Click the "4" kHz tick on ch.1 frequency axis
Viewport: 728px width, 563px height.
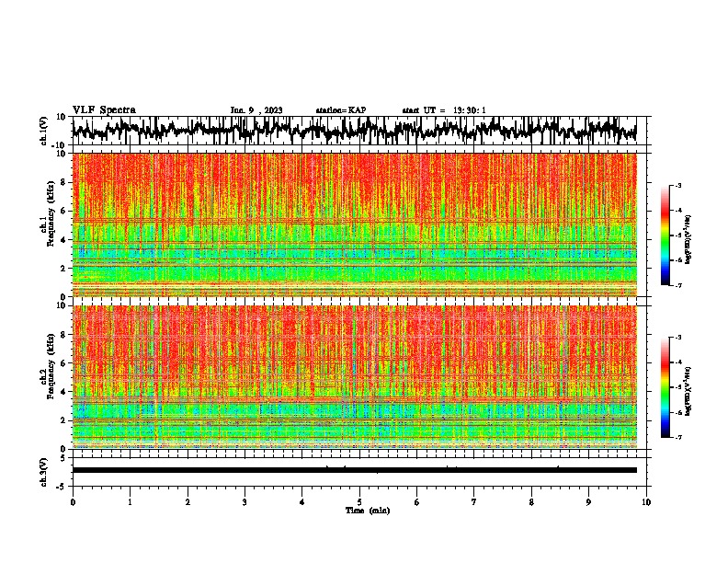63,240
